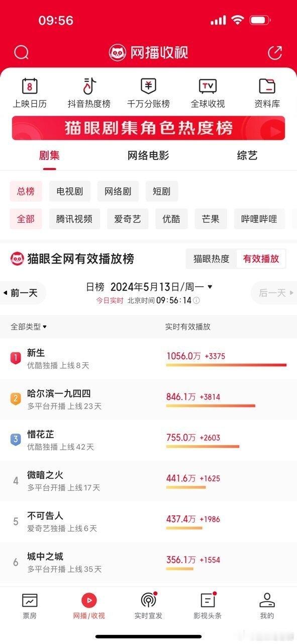297x644 pixels.
Task: Switch ranking to 猫眼热度
Action: pos(212,259)
